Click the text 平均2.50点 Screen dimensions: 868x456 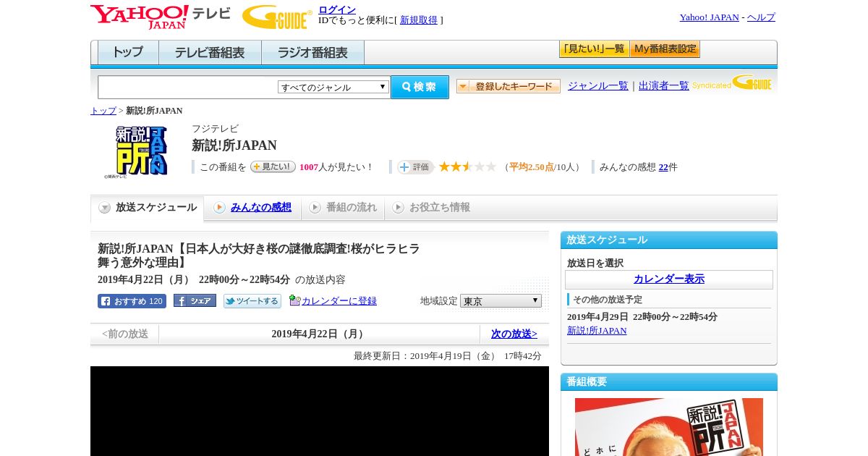point(531,167)
